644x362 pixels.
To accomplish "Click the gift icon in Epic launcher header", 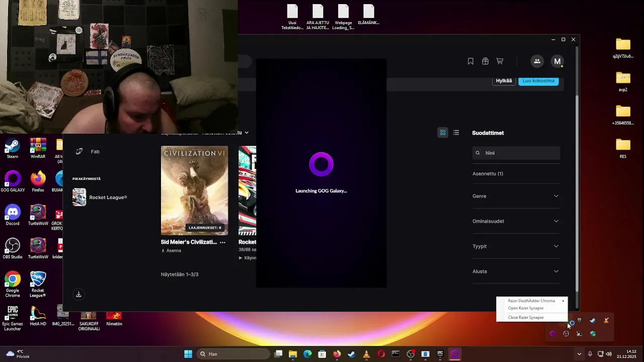I will click(485, 61).
